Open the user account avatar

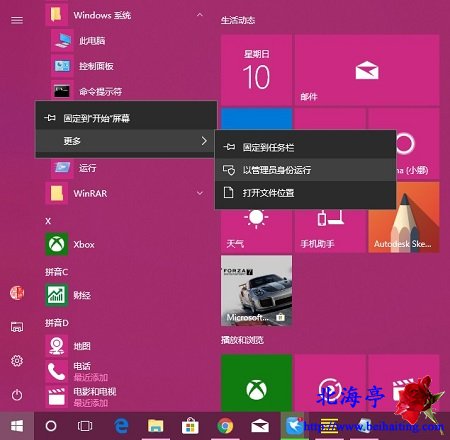(17, 293)
